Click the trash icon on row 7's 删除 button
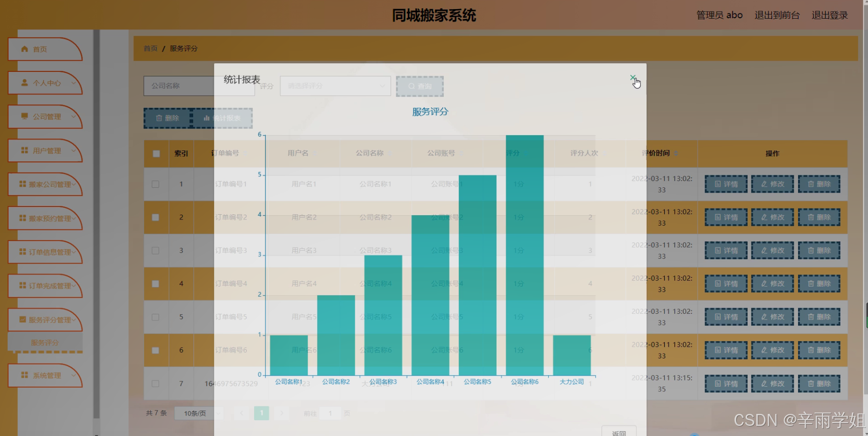Viewport: 868px width, 436px height. tap(812, 383)
